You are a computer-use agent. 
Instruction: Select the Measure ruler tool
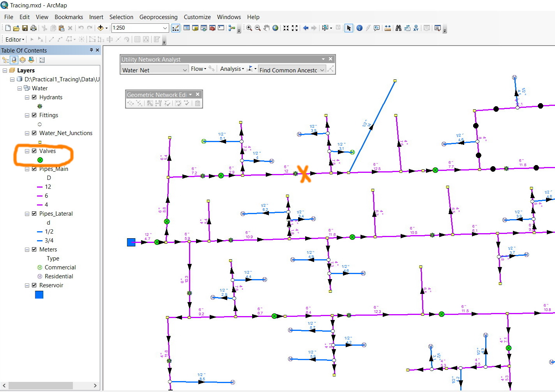tap(388, 28)
